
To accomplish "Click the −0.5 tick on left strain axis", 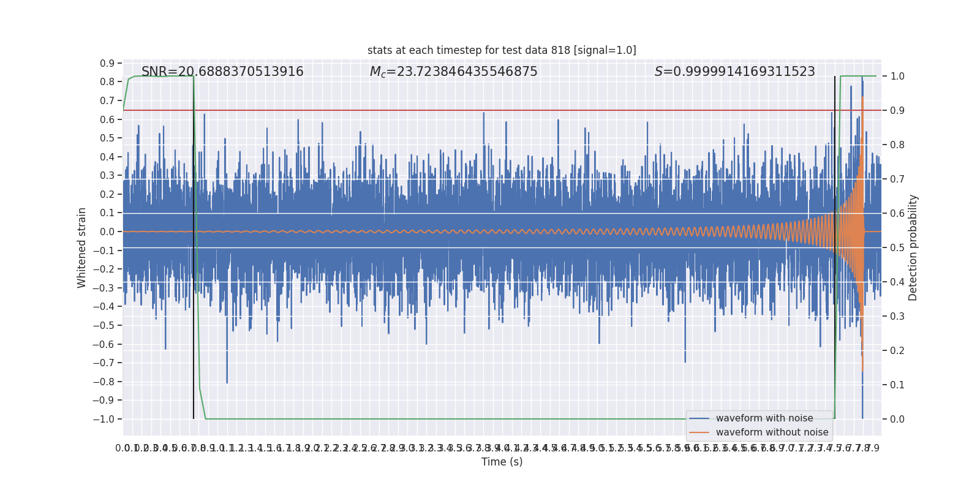I will tap(104, 325).
